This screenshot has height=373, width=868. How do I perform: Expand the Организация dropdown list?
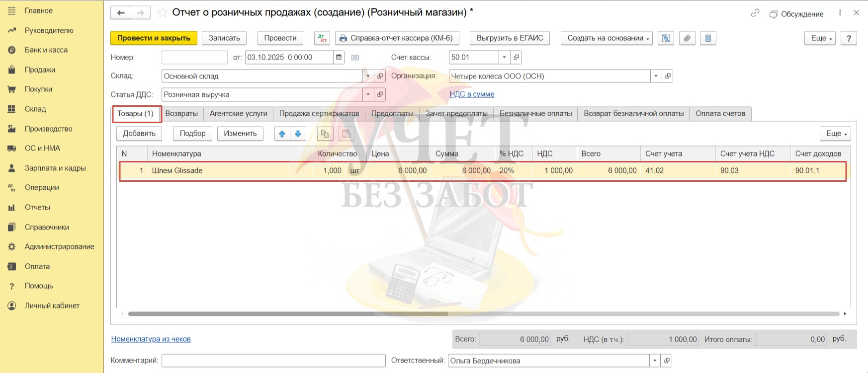click(x=656, y=76)
